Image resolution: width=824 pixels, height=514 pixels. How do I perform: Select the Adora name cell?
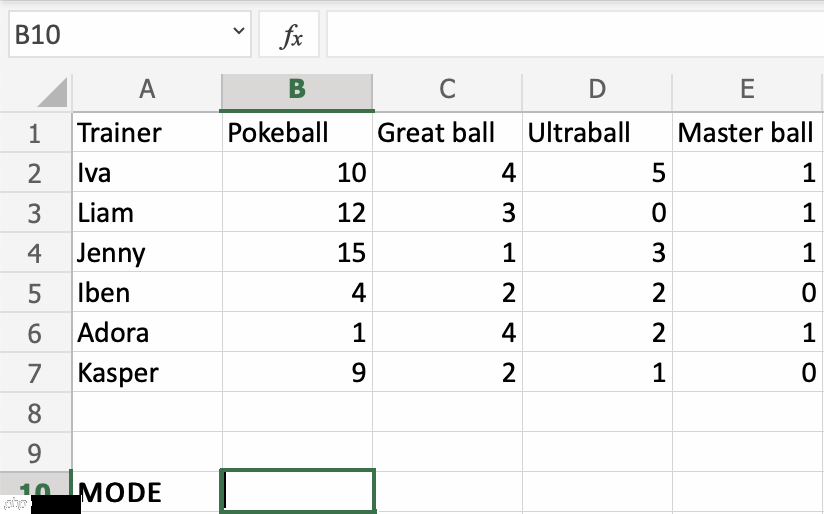pyautogui.click(x=147, y=332)
